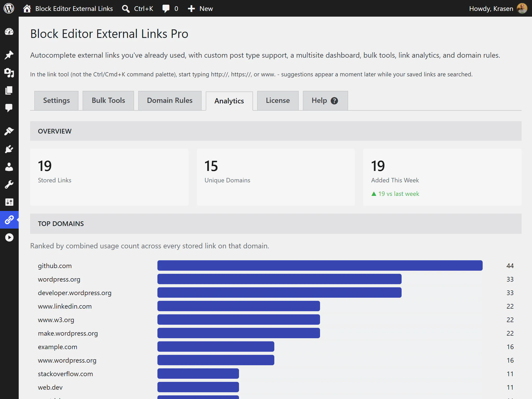The image size is (532, 399).
Task: Open Comments sidebar icon
Action: (9, 108)
